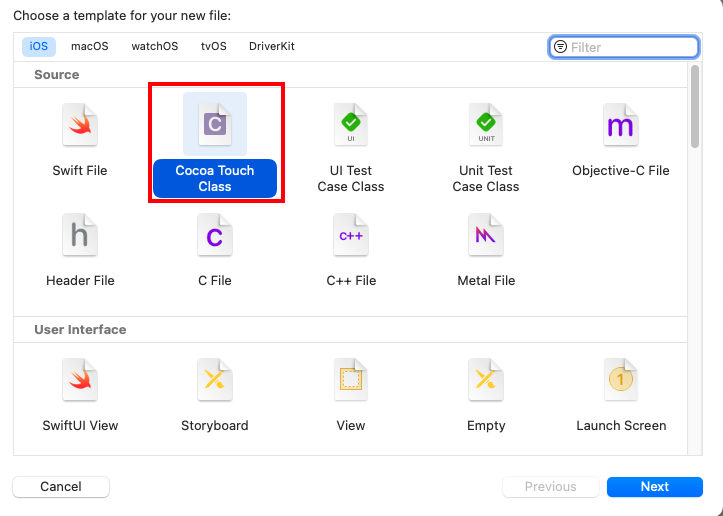Click the User Interface section header
This screenshot has height=516, width=723.
pos(80,330)
